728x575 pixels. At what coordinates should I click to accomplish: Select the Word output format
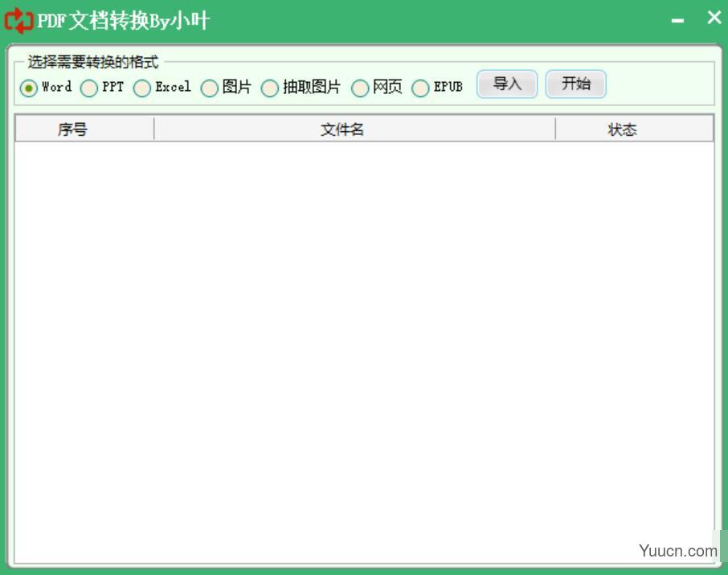coord(29,88)
